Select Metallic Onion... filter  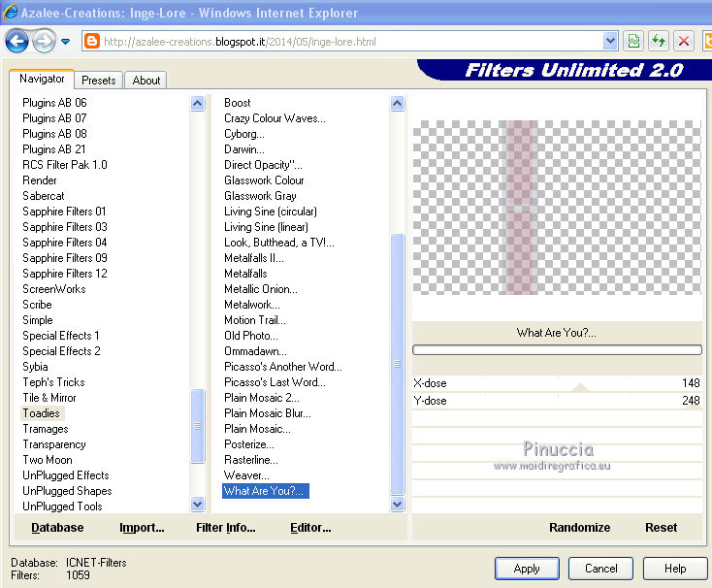pyautogui.click(x=261, y=289)
